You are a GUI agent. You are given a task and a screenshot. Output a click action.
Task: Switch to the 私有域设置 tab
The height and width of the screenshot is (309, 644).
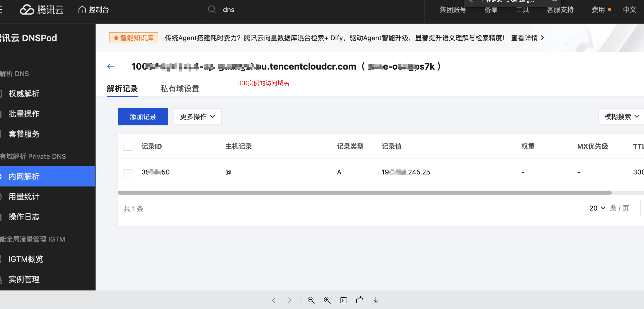(x=180, y=89)
